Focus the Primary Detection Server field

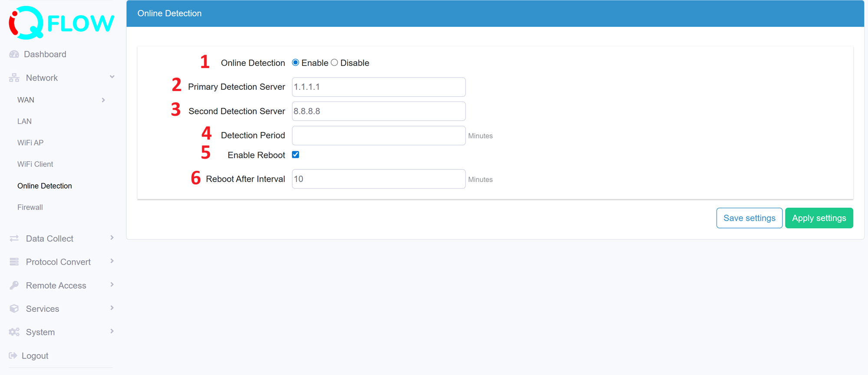(x=378, y=87)
